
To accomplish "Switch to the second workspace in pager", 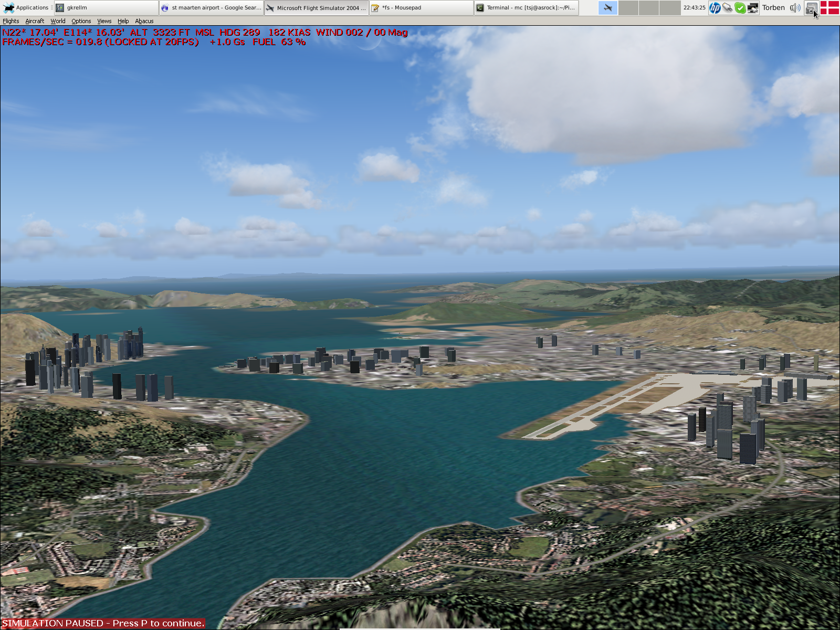I will (x=628, y=8).
